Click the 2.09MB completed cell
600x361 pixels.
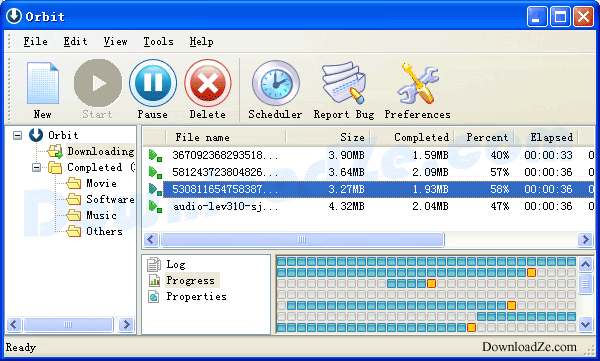(x=430, y=172)
